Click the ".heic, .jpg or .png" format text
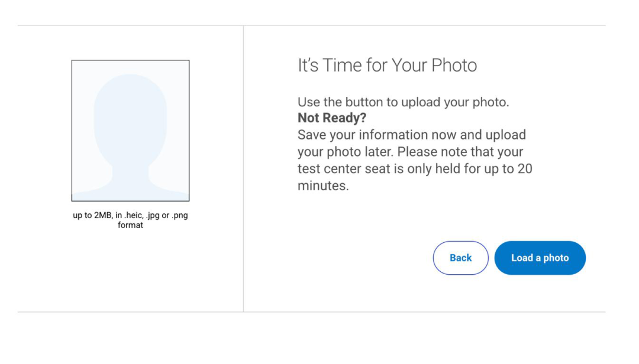639x364 pixels. click(x=156, y=216)
